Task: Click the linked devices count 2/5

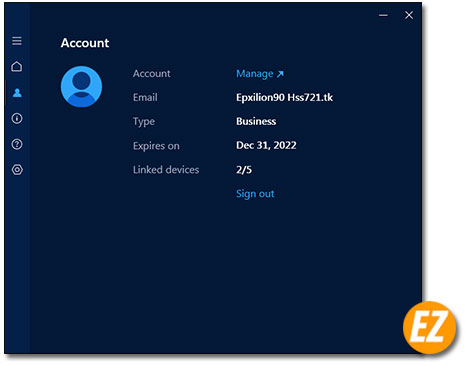Action: 244,170
